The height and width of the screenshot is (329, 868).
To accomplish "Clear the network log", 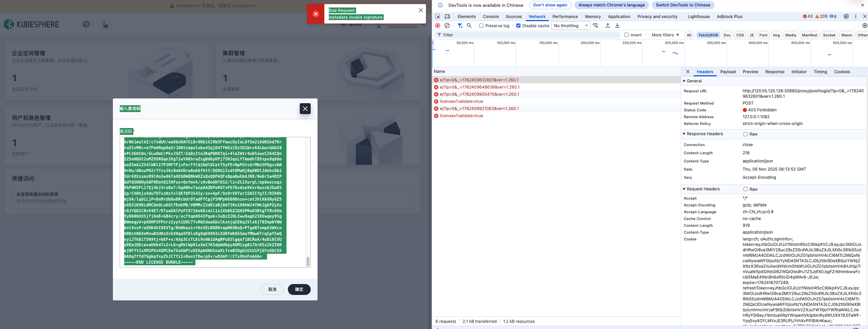I will [x=447, y=26].
